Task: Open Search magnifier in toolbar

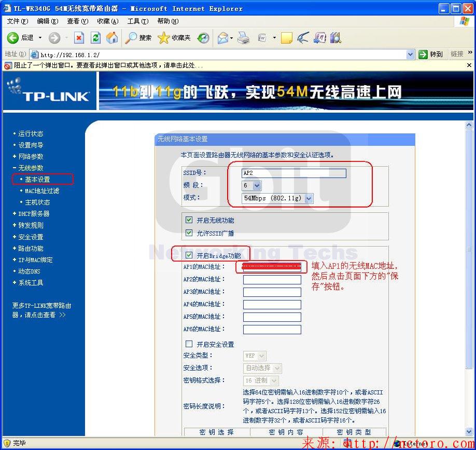Action: pos(131,38)
